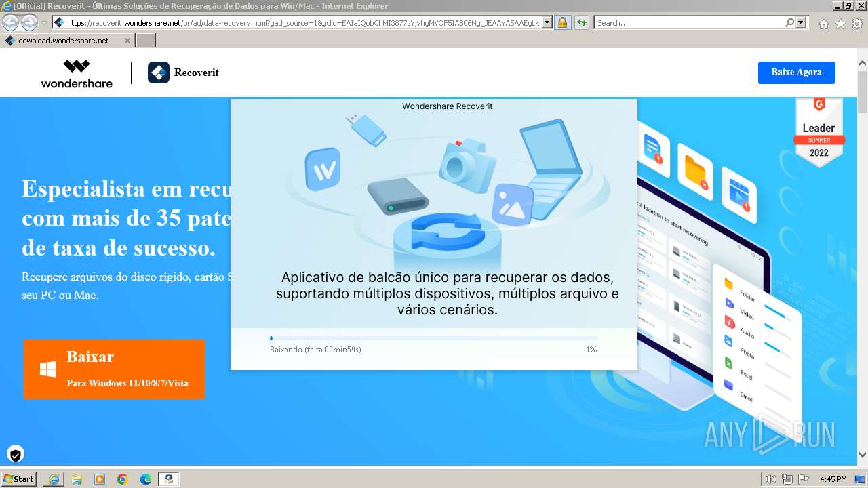Open File Explorer folder taskbar icon

point(77,479)
